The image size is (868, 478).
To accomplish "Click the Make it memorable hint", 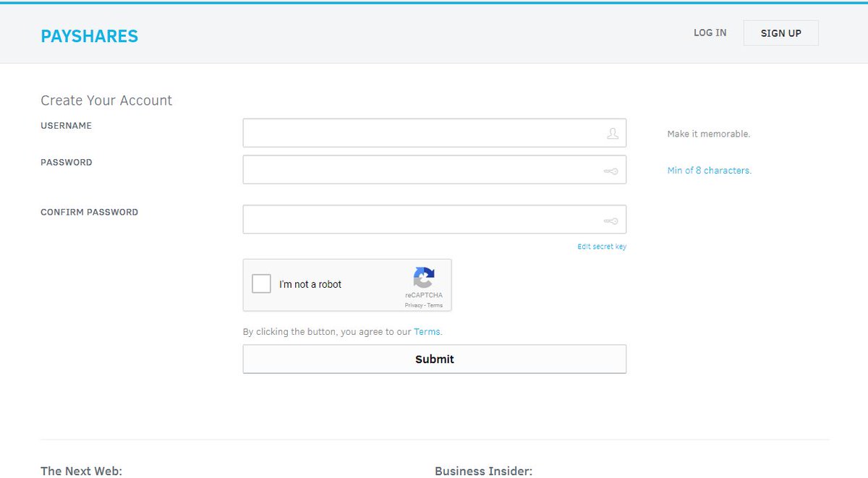I will 708,134.
